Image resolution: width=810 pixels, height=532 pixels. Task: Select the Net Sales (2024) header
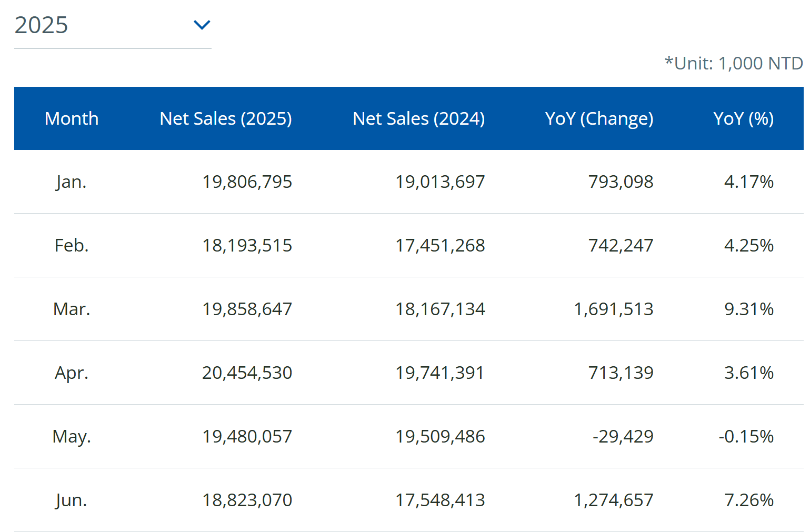(x=418, y=118)
